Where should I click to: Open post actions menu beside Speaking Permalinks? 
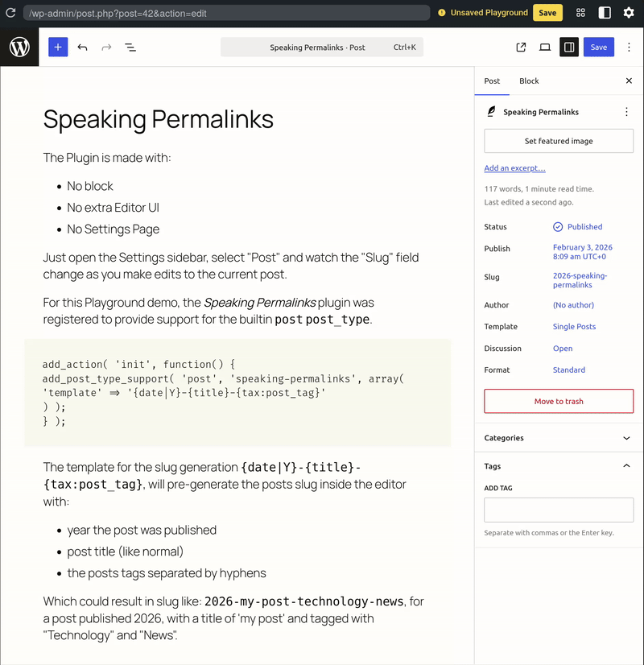(626, 112)
